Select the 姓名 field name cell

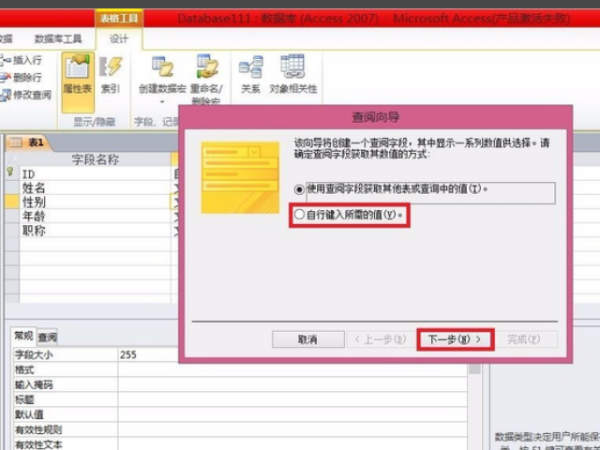tap(95, 188)
